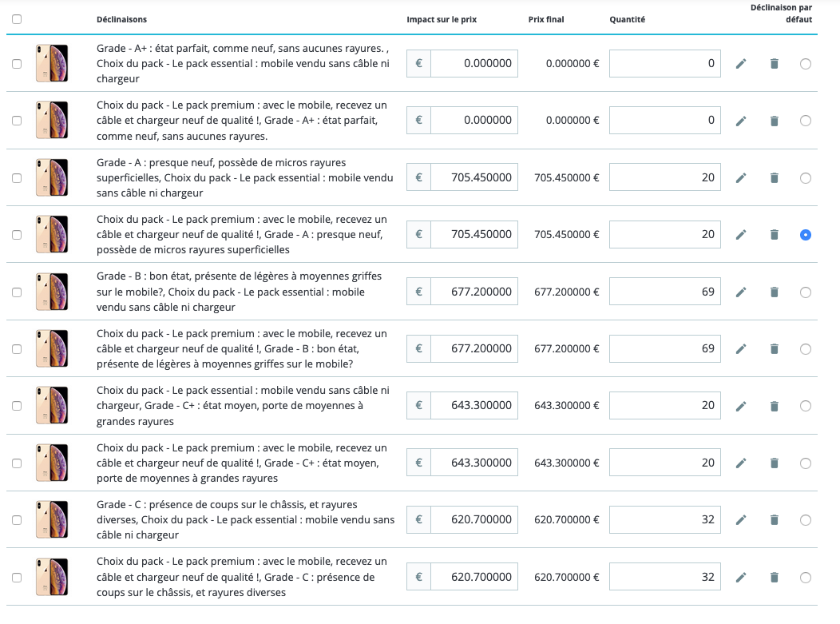Set Grade C pack essential as default combination
This screenshot has width=840, height=624.
[805, 520]
